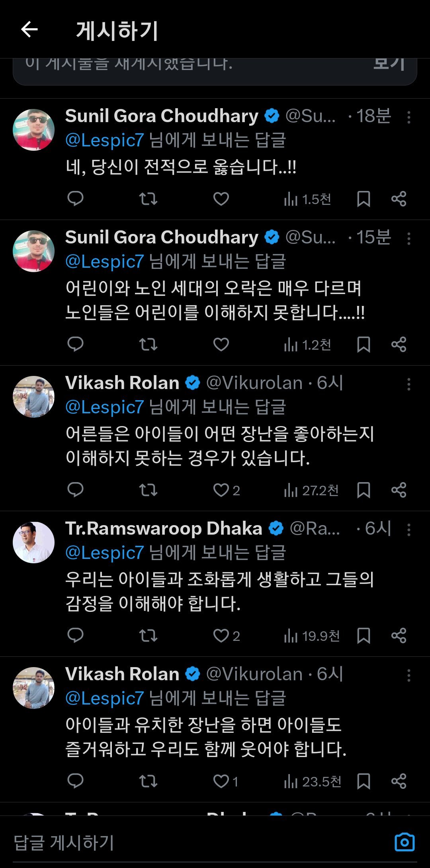Share the 18분 Sunil Gora Choudhary reply
This screenshot has width=430, height=868.
tap(399, 199)
